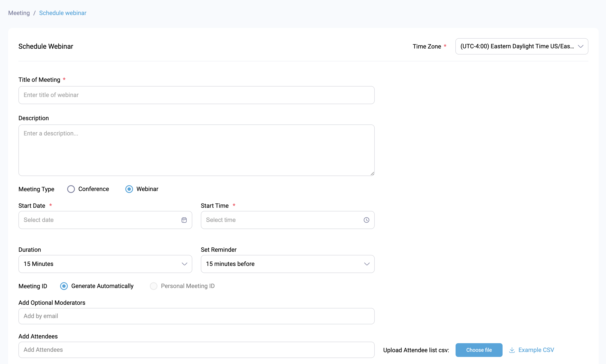Screen dimensions: 606x364
Task: Click the Add Attendees input field
Action: [196, 350]
